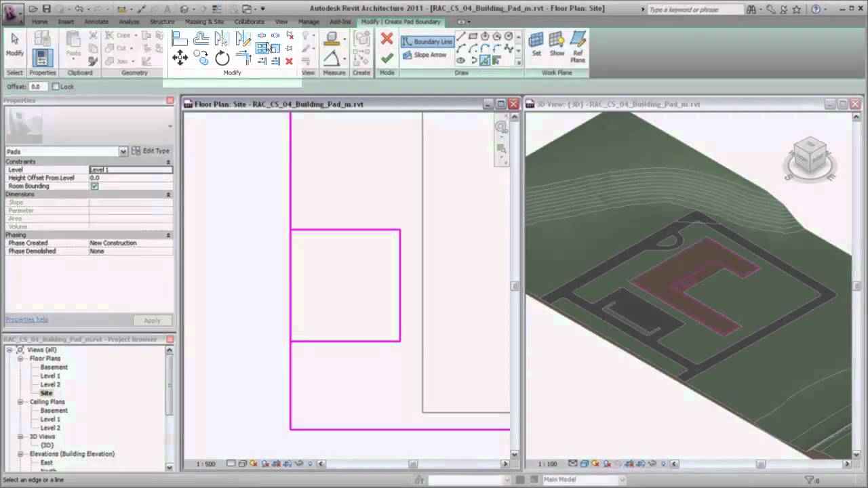The image size is (868, 488).
Task: Click Set work plane icon
Action: [536, 44]
